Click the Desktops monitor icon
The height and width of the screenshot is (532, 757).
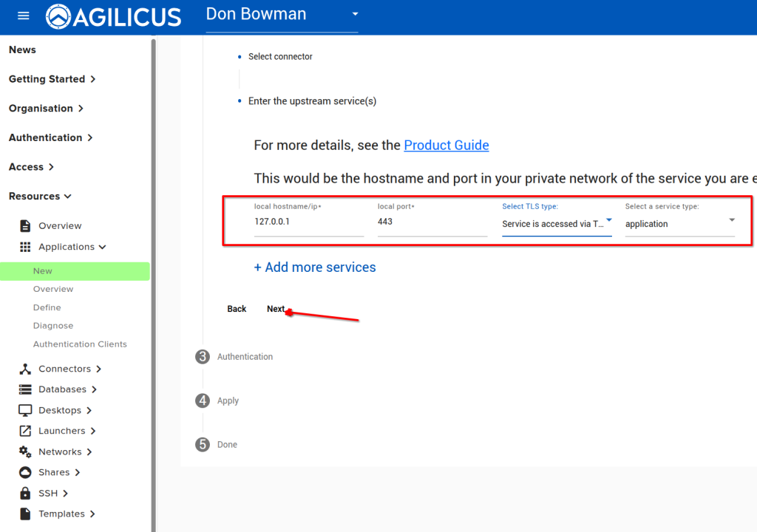pyautogui.click(x=25, y=410)
